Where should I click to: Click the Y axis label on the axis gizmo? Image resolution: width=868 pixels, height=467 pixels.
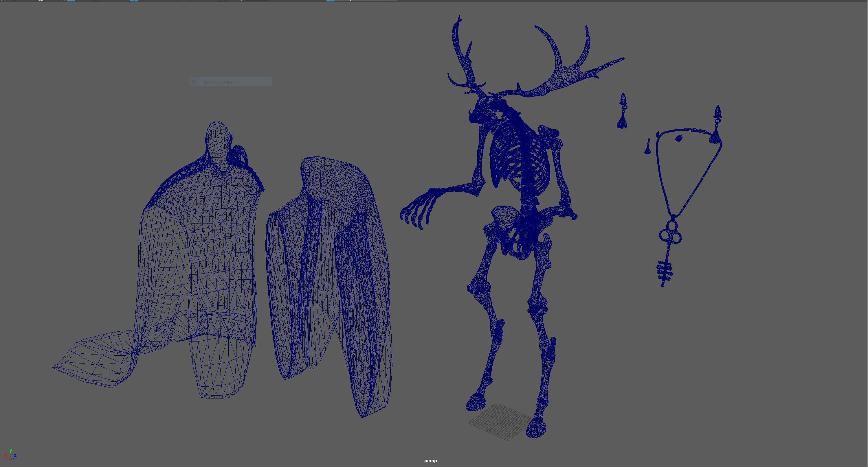click(10, 451)
